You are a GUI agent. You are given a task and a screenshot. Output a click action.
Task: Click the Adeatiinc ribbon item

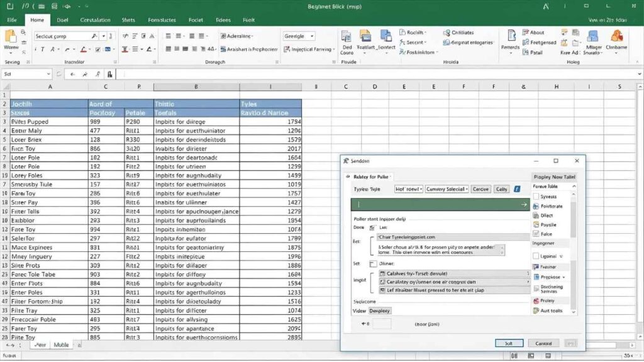pyautogui.click(x=237, y=36)
